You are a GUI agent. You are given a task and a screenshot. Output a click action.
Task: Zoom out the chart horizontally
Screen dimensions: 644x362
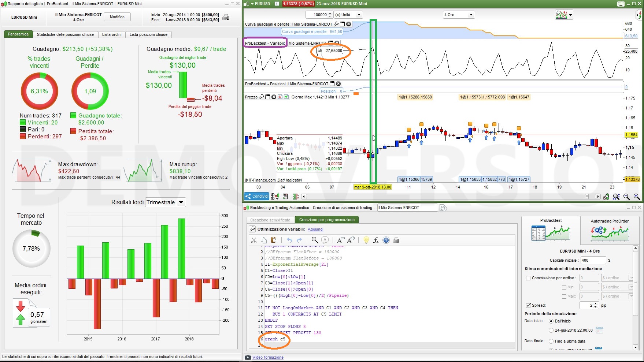pyautogui.click(x=626, y=197)
